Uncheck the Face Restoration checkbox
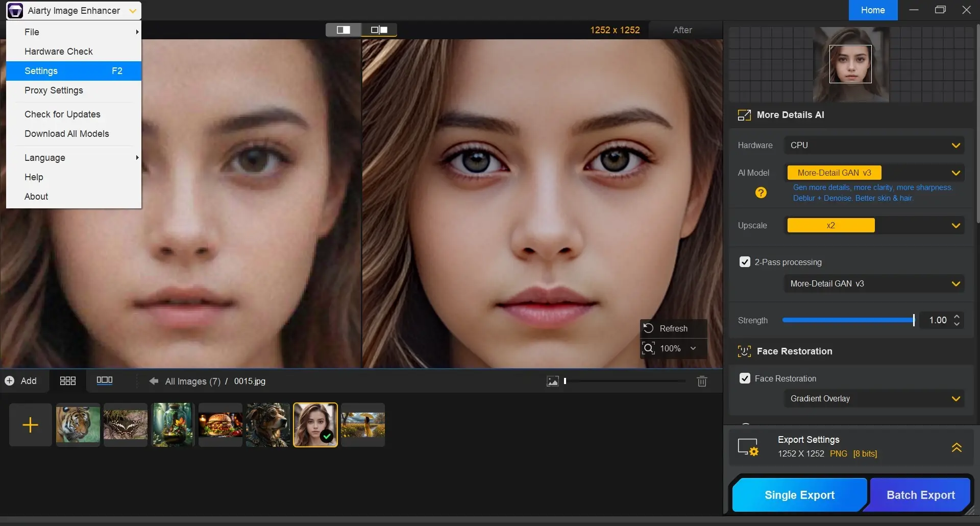 click(x=745, y=378)
